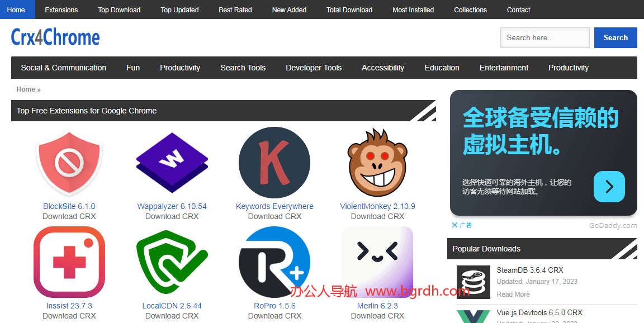Switch to Developer Tools category
Viewport: 644px width, 323px height.
tap(314, 68)
